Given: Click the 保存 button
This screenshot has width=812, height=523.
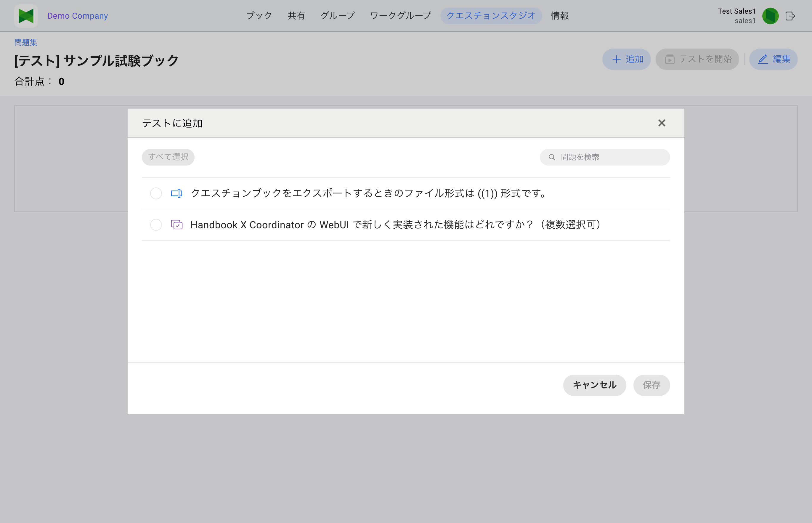Looking at the screenshot, I should pyautogui.click(x=651, y=385).
